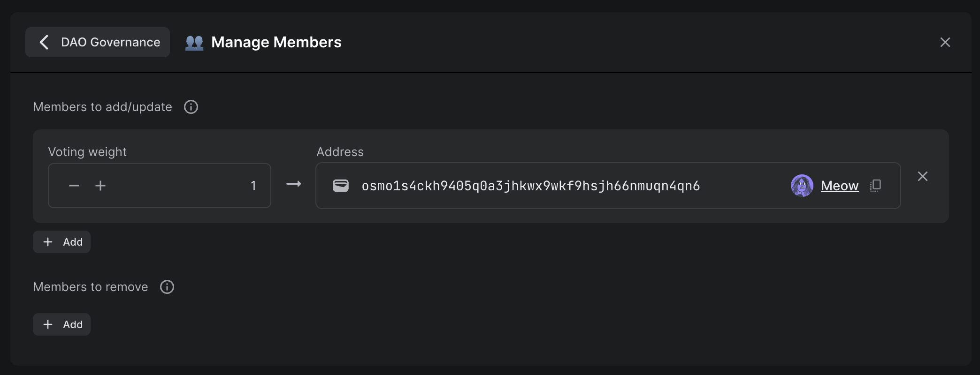Add a member under Members to remove

click(x=62, y=324)
